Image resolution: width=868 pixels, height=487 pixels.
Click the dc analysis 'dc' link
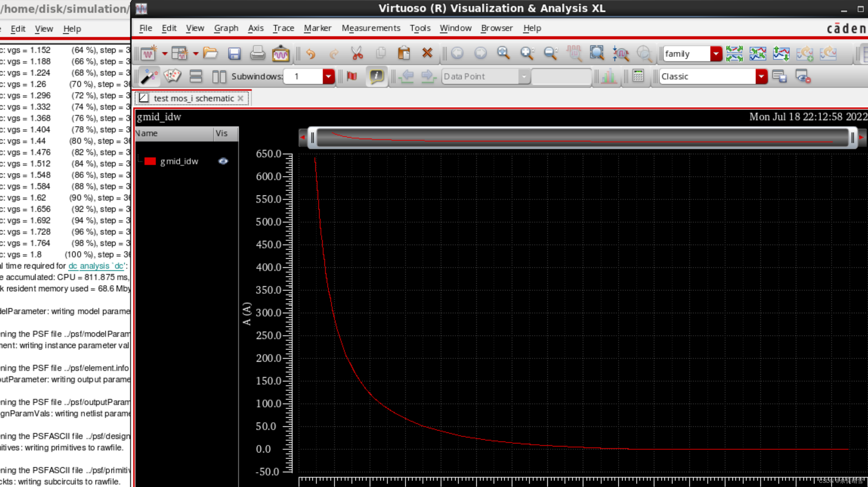(x=96, y=266)
